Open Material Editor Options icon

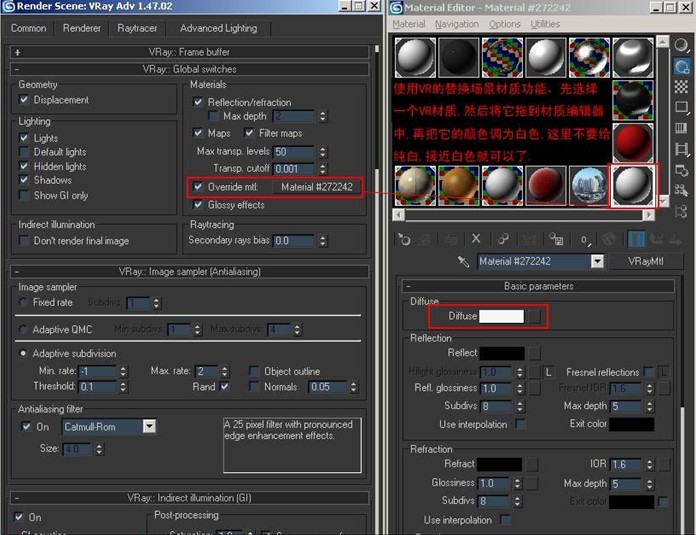[681, 170]
